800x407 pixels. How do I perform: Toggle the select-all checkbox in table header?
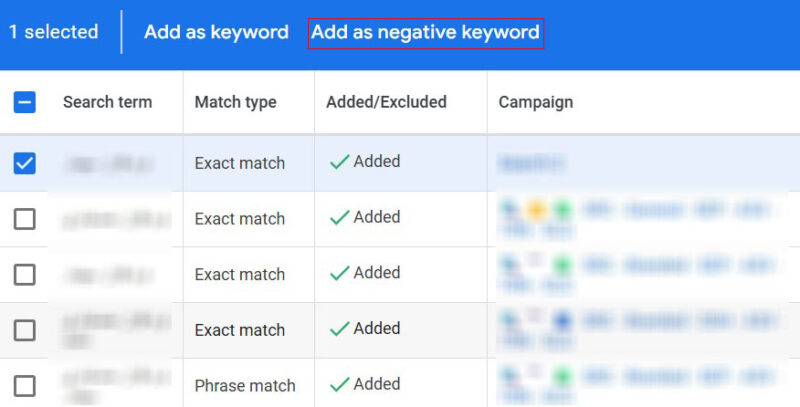click(25, 102)
